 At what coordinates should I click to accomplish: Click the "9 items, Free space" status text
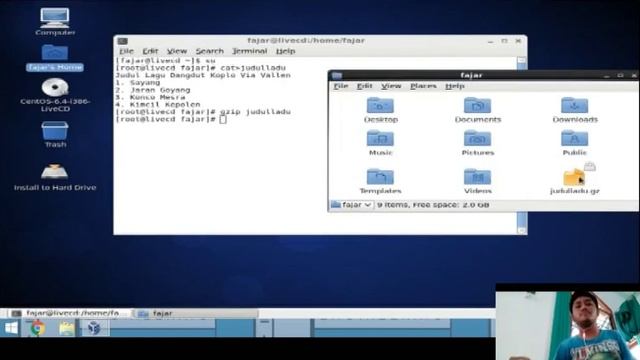[433, 204]
